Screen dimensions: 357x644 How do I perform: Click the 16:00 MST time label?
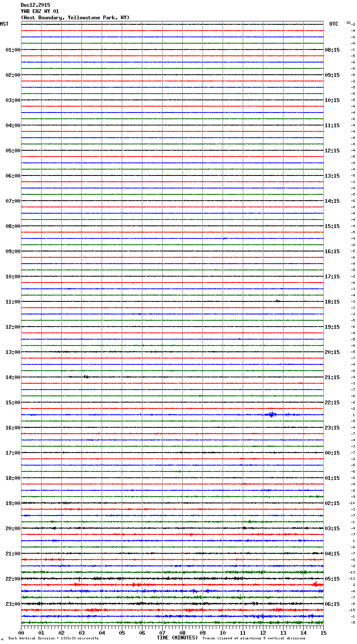point(13,428)
